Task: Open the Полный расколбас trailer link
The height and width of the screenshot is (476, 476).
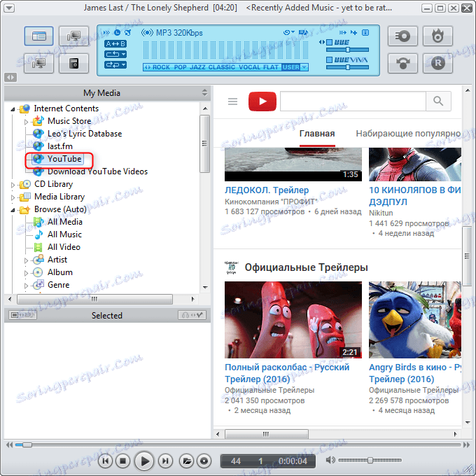Action: [287, 373]
